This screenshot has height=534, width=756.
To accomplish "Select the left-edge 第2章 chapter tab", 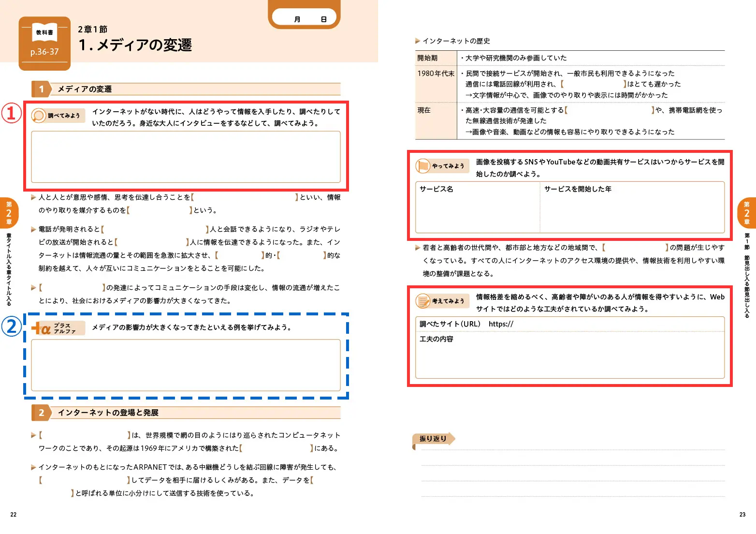I will pyautogui.click(x=9, y=213).
